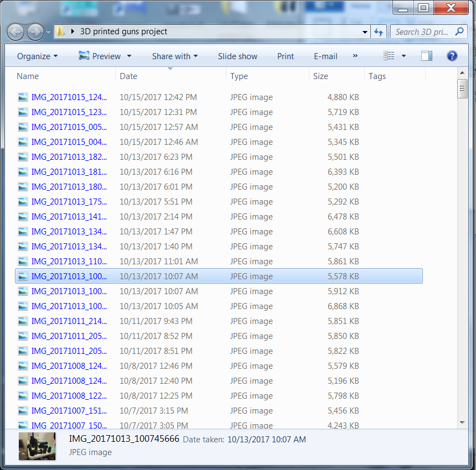Image resolution: width=476 pixels, height=470 pixels.
Task: Select the 5,912 KB file
Action: [x=219, y=291]
